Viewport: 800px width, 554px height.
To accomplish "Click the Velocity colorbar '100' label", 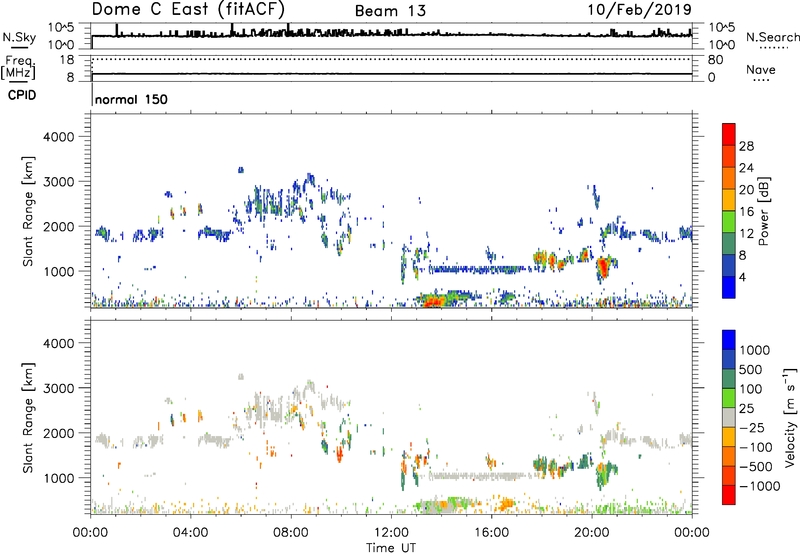I will pyautogui.click(x=751, y=389).
